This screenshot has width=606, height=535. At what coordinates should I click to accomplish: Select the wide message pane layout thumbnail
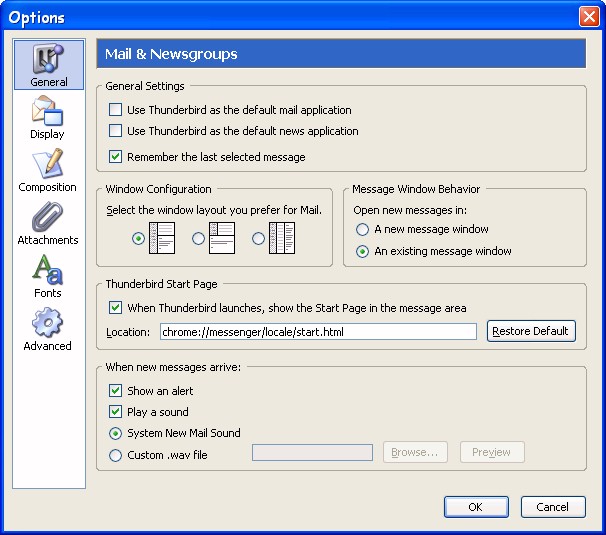tap(222, 238)
